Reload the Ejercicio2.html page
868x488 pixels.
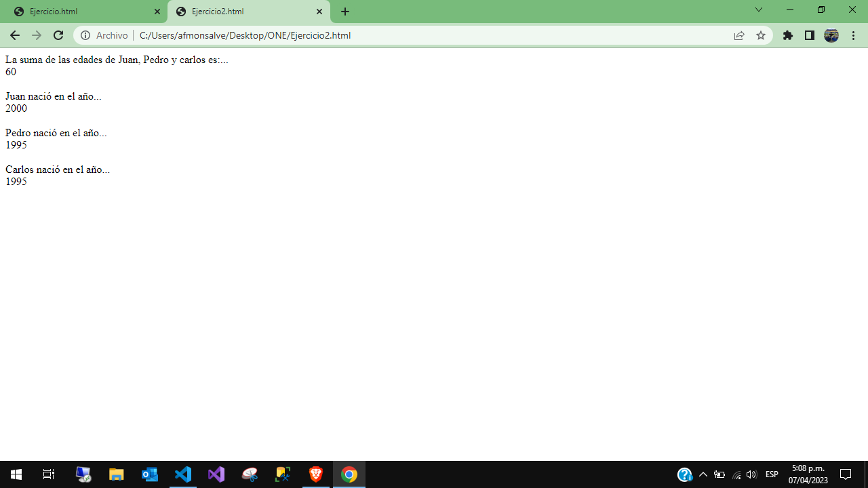tap(58, 35)
